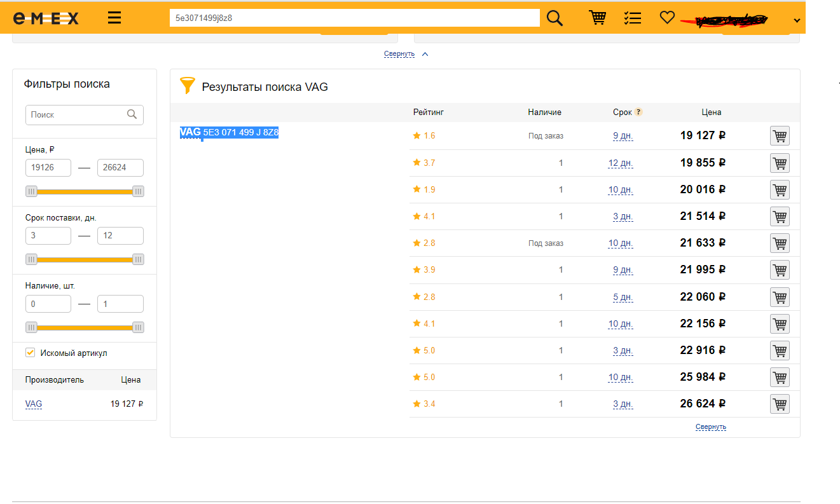
Task: Click maximum availability field 1
Action: pyautogui.click(x=120, y=304)
